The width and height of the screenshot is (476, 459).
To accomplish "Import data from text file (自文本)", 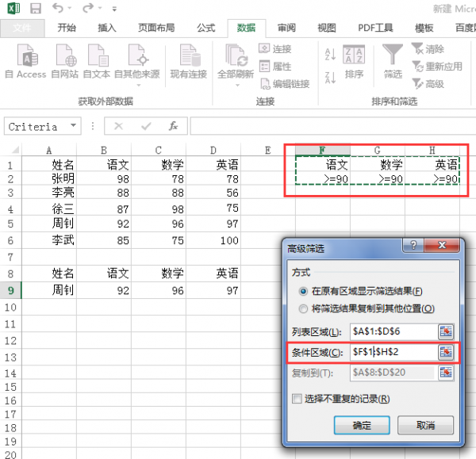I will pos(97,61).
